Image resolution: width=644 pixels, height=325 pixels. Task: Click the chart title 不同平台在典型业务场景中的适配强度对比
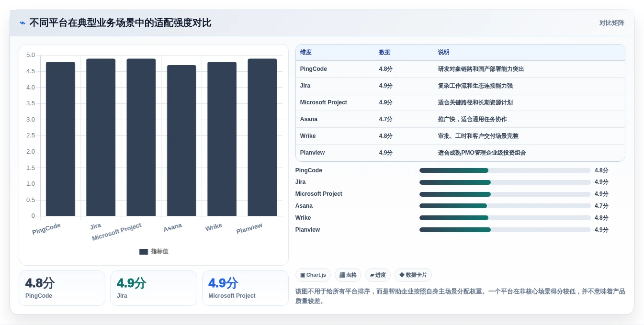120,23
